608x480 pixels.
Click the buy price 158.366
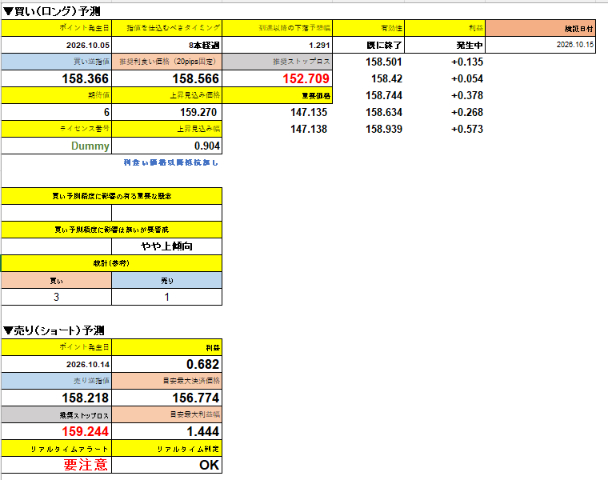click(x=56, y=78)
